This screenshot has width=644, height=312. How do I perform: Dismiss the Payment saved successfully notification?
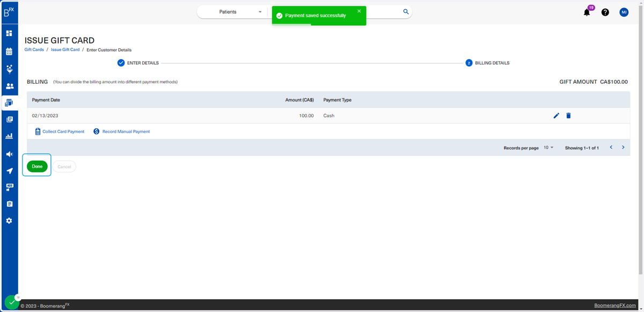359,11
